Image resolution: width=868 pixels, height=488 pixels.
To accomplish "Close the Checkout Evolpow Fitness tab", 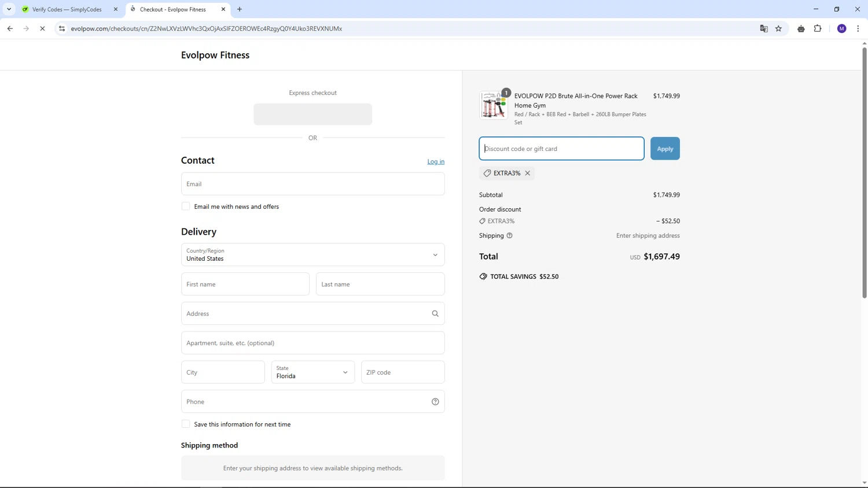I will point(223,9).
